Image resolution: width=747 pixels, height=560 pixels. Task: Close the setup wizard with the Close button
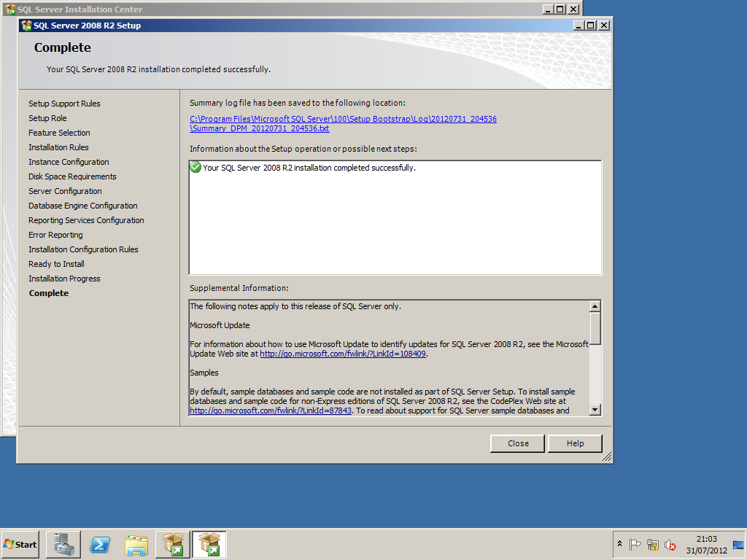coord(517,443)
